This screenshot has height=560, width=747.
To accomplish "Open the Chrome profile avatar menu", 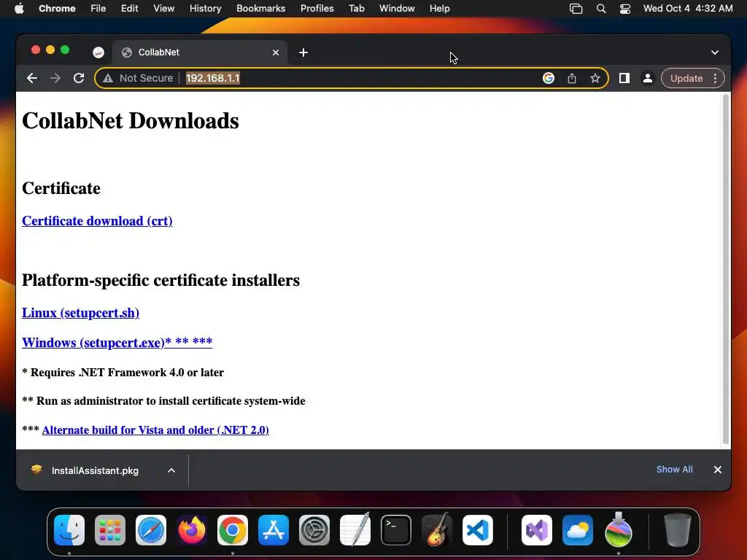I will 648,78.
